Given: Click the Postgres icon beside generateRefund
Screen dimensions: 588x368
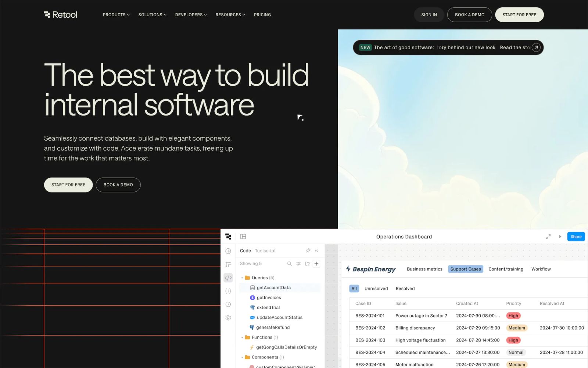Looking at the screenshot, I should coord(252,328).
